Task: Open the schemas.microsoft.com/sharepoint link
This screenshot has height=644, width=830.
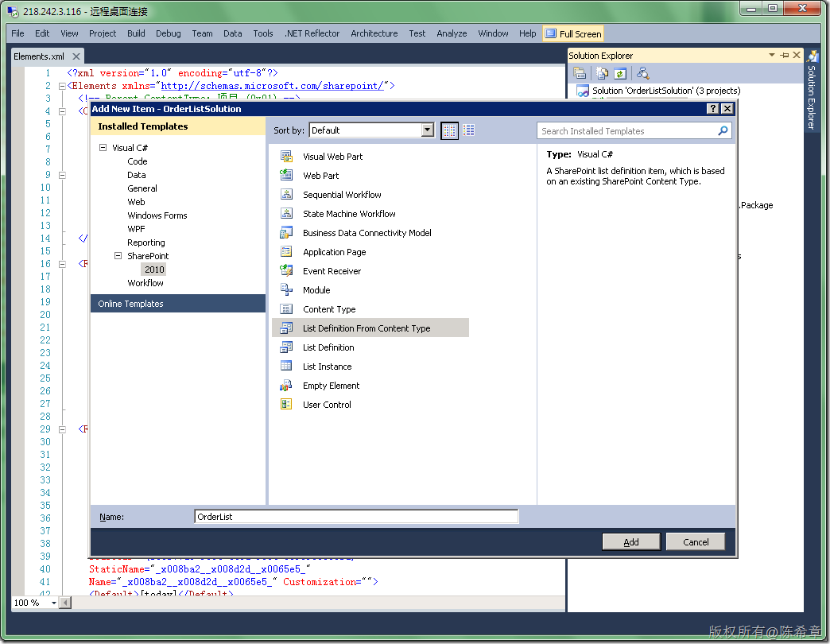Action: pos(272,86)
